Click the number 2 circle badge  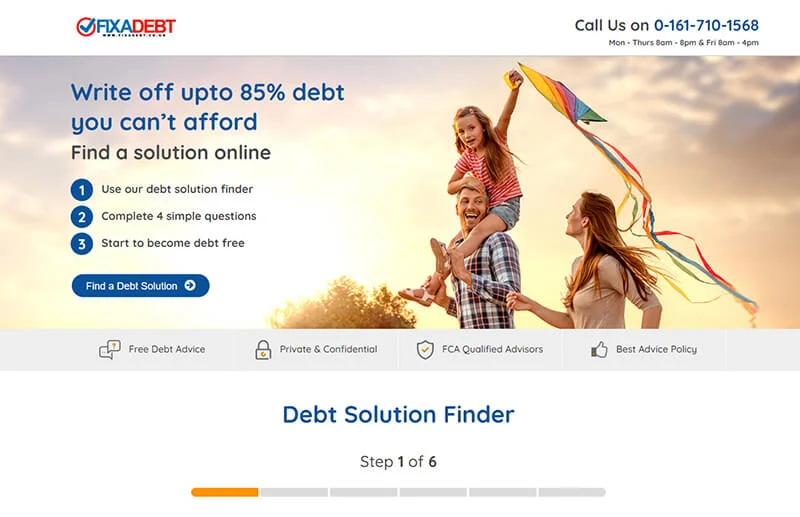[x=82, y=217]
